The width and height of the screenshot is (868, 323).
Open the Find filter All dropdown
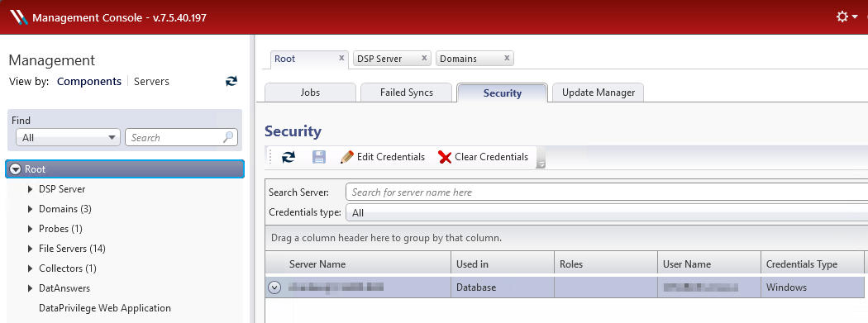click(x=68, y=138)
